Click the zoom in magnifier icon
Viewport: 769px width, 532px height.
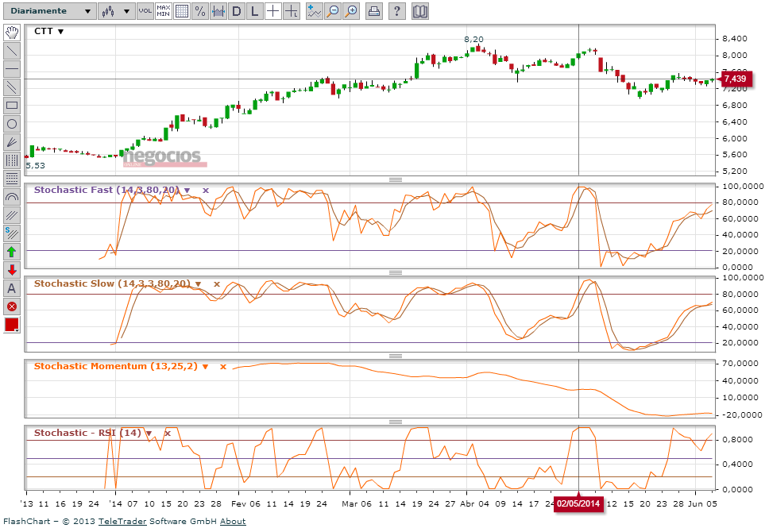pos(351,11)
